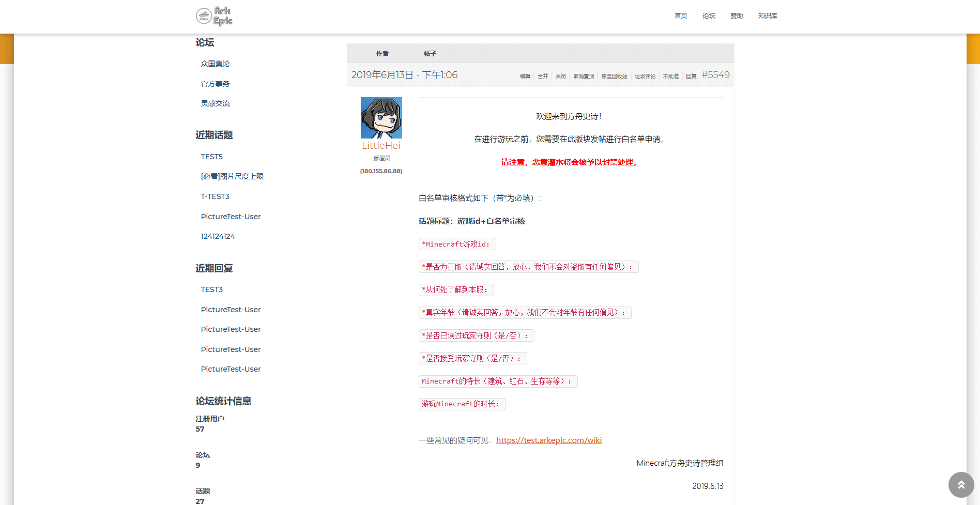Click 编辑 to edit the post
980x505 pixels.
click(525, 76)
